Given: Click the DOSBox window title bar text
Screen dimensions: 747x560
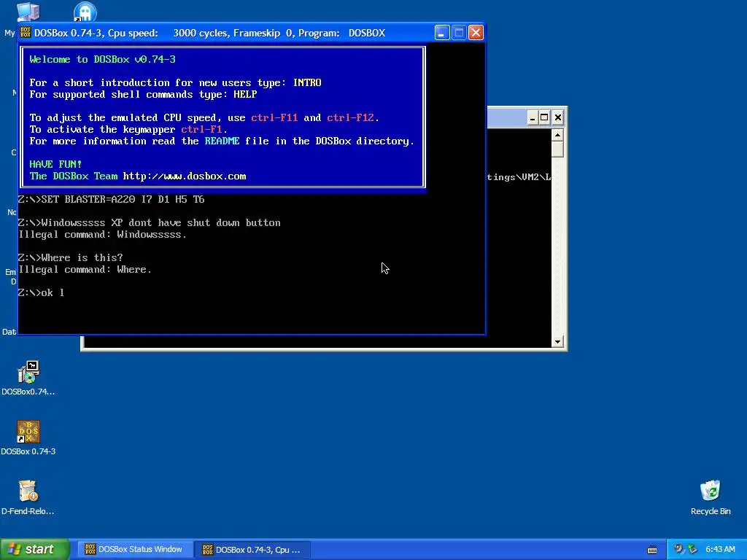Looking at the screenshot, I should [209, 33].
